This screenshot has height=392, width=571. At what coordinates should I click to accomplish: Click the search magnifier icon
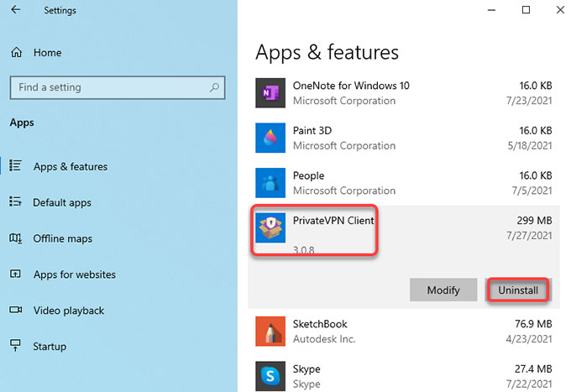214,87
